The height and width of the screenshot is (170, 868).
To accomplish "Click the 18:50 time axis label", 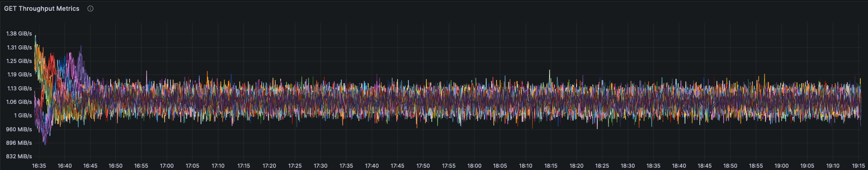I will (x=730, y=166).
